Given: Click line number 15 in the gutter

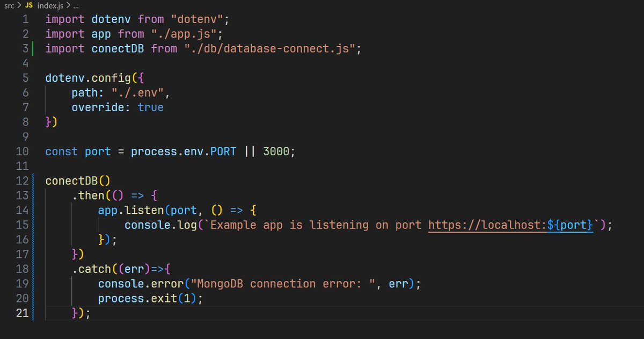Looking at the screenshot, I should (22, 225).
